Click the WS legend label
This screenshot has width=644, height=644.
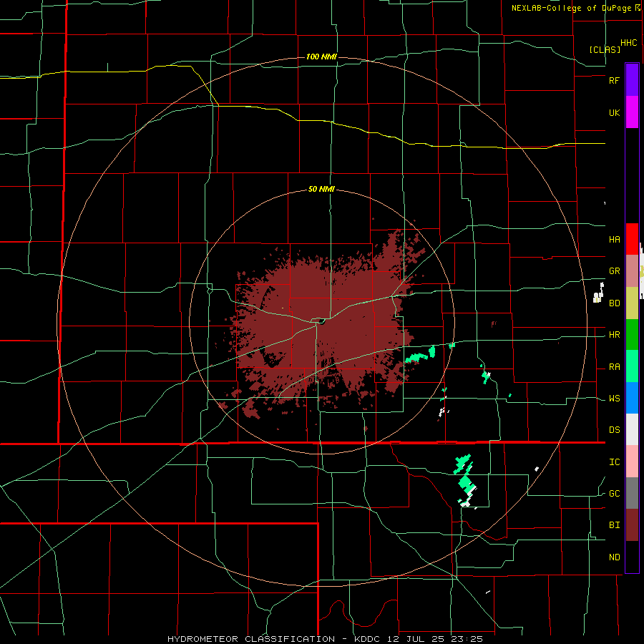(614, 399)
